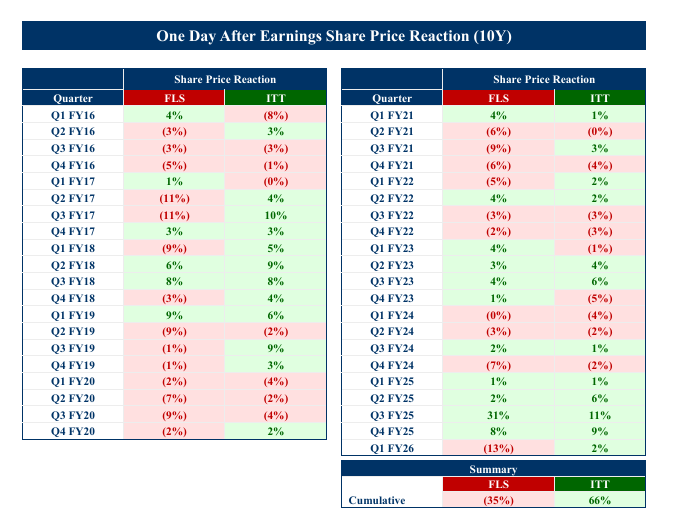Click the ITT value 5% for Q1 FY18
Image resolution: width=675 pixels, height=523 pixels.
click(276, 248)
